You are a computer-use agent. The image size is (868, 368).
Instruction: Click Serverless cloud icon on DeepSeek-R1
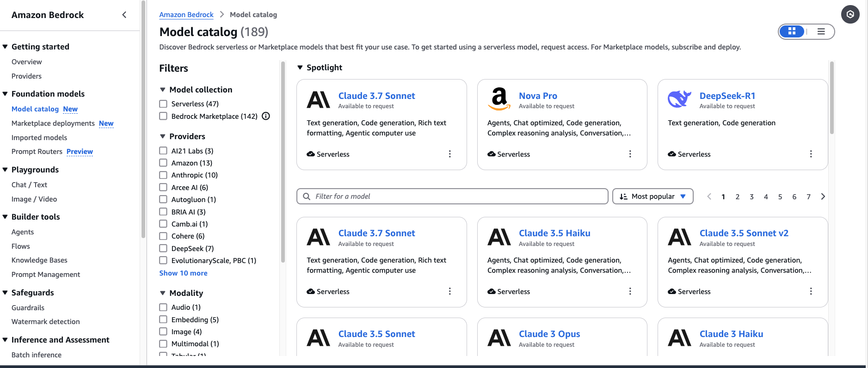coord(672,154)
